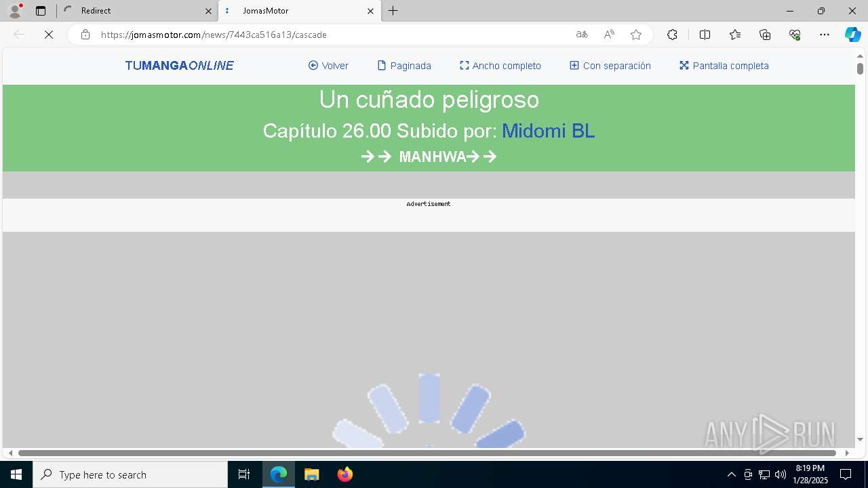Click the horizontal scroll right arrow
Image resolution: width=868 pixels, height=488 pixels.
click(847, 453)
